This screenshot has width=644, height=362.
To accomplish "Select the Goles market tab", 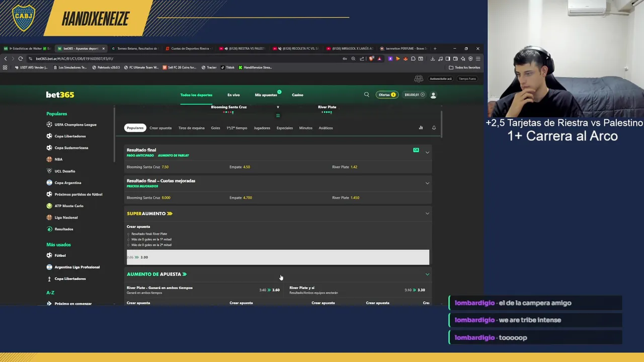I will pyautogui.click(x=215, y=128).
